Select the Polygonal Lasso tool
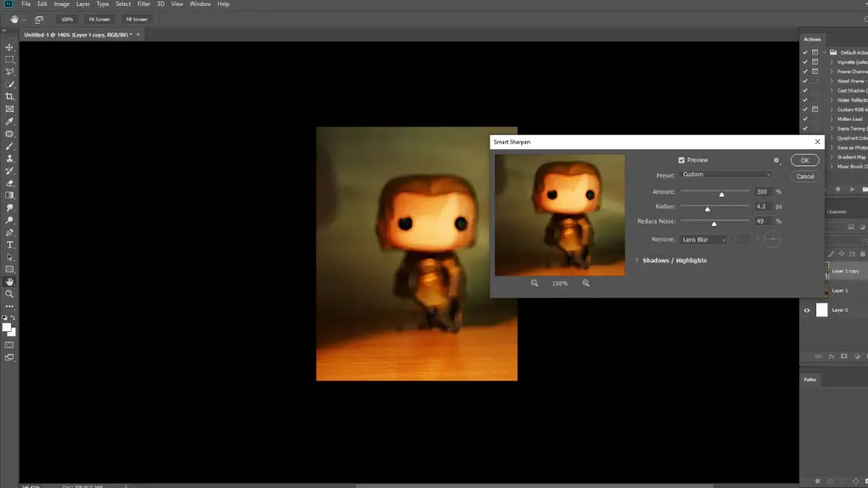Image resolution: width=868 pixels, height=488 pixels. [x=9, y=72]
